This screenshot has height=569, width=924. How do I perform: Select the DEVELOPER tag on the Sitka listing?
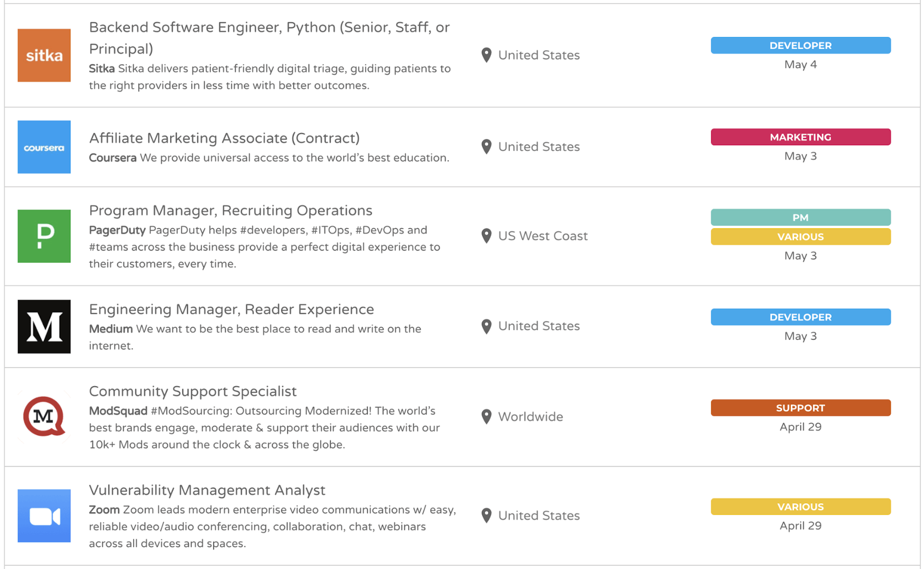click(800, 45)
